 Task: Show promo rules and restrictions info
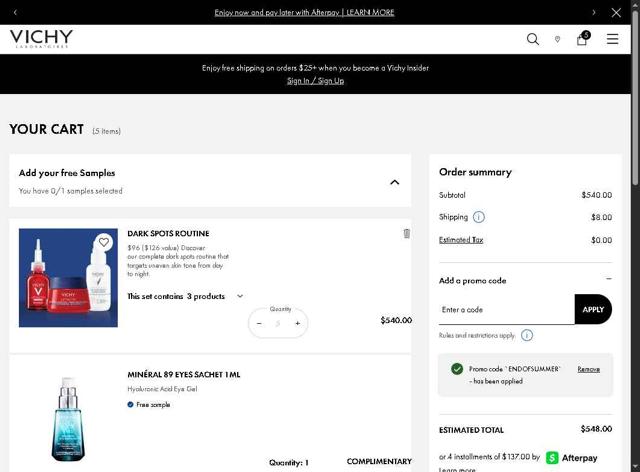tap(527, 335)
